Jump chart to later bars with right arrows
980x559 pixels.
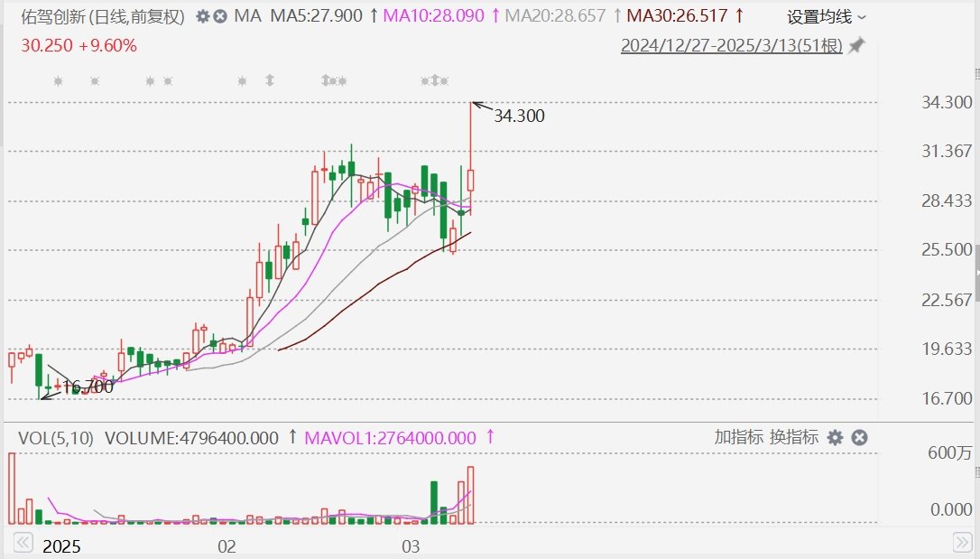point(962,542)
